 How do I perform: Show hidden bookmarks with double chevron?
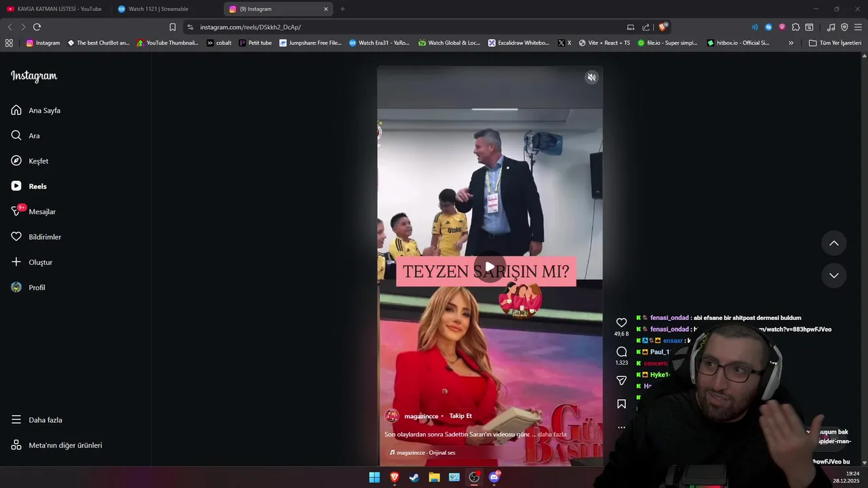(x=791, y=43)
